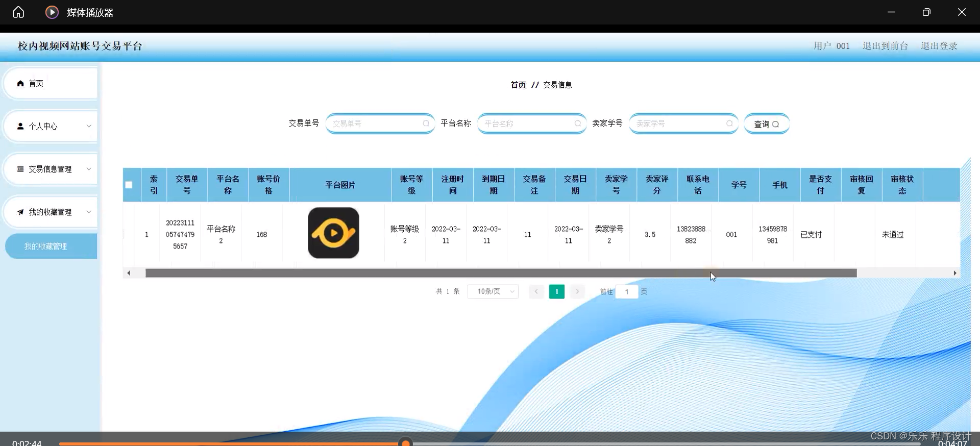Open the 个人中心 sidebar menu
Viewport: 980px width, 446px height.
(x=51, y=126)
